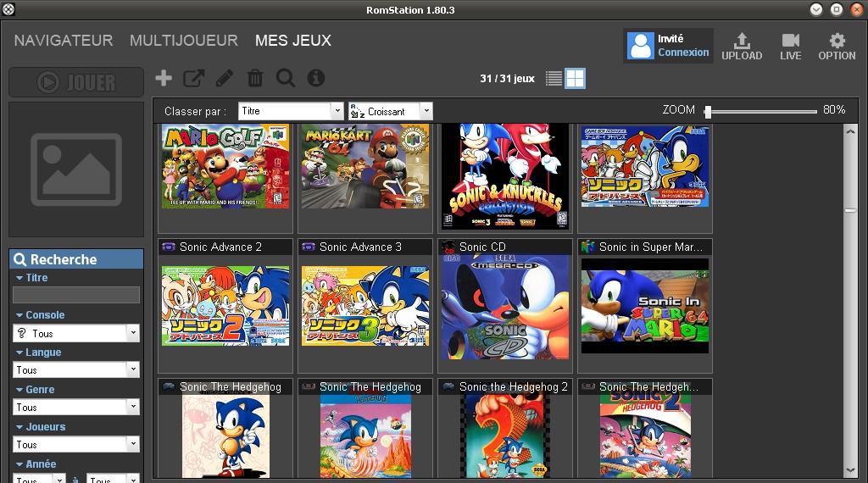Click the pencil edit icon

(224, 78)
